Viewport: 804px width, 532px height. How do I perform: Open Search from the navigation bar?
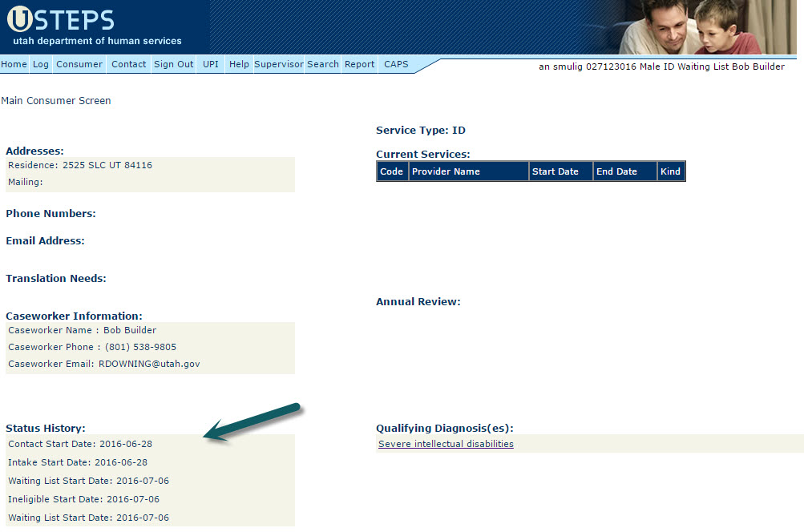[323, 64]
